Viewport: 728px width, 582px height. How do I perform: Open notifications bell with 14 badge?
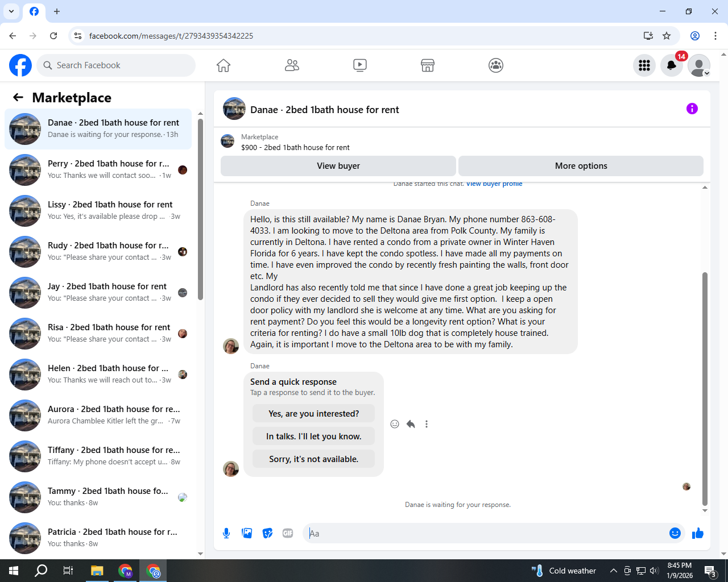click(x=672, y=65)
